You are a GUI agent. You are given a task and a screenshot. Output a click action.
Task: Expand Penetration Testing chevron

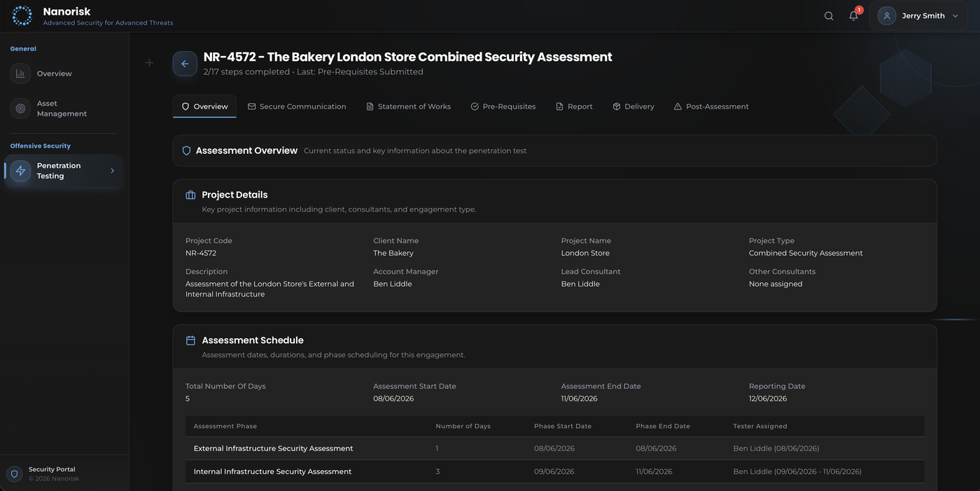pyautogui.click(x=112, y=171)
